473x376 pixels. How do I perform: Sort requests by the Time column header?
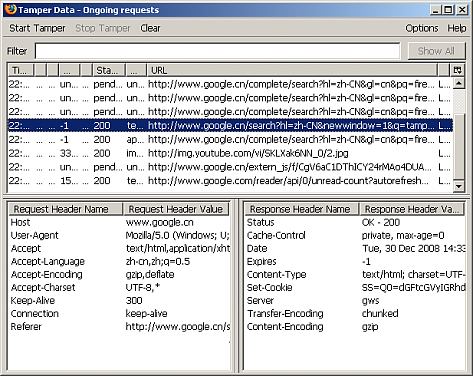point(21,70)
